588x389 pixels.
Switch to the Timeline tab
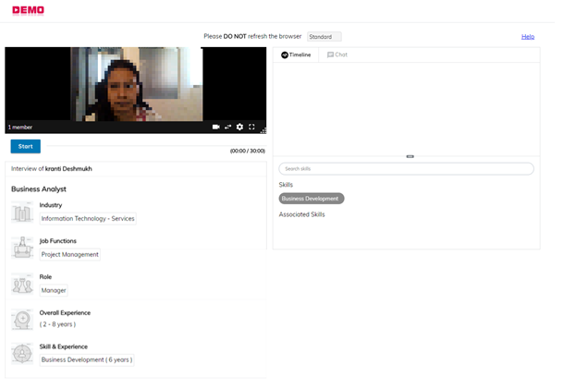pyautogui.click(x=296, y=55)
